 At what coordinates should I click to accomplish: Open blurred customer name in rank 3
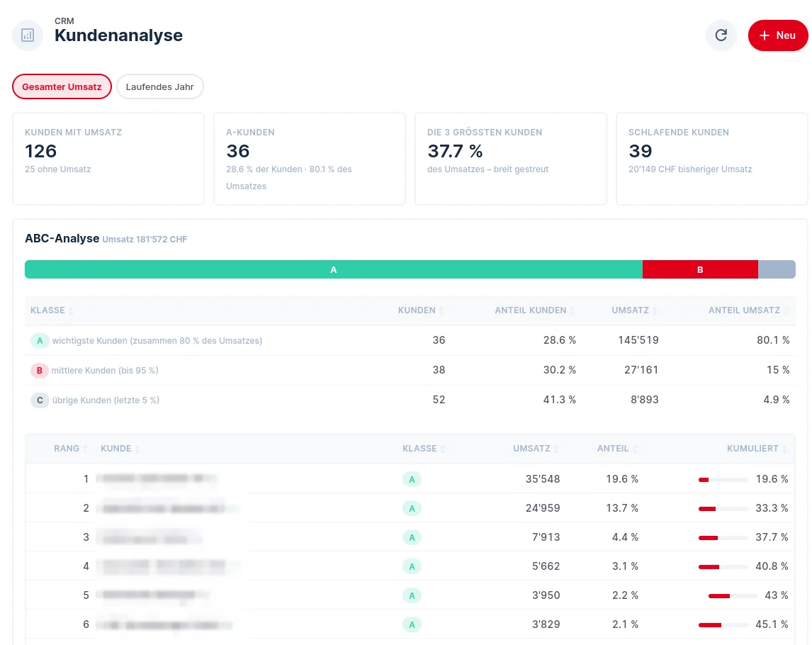pyautogui.click(x=149, y=538)
